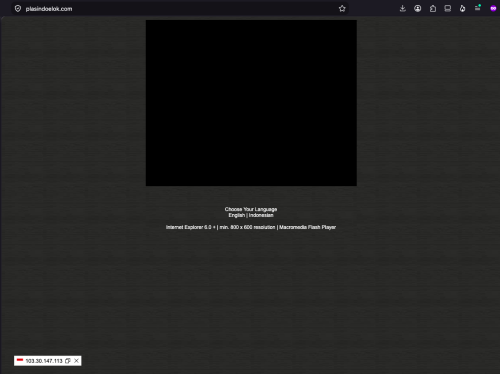Open the downloads panel

tap(403, 9)
